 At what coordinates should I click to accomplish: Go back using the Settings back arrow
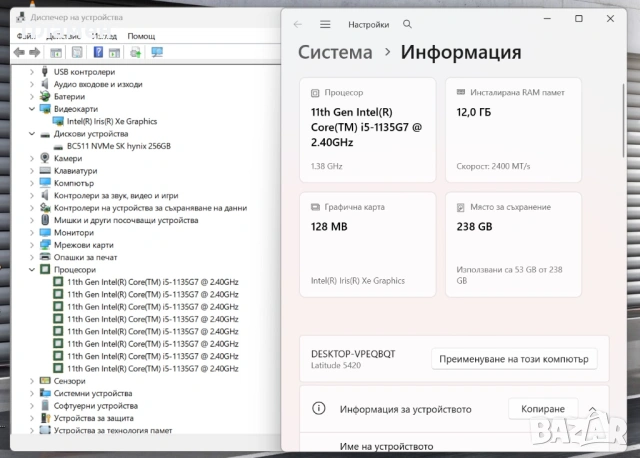coord(298,24)
